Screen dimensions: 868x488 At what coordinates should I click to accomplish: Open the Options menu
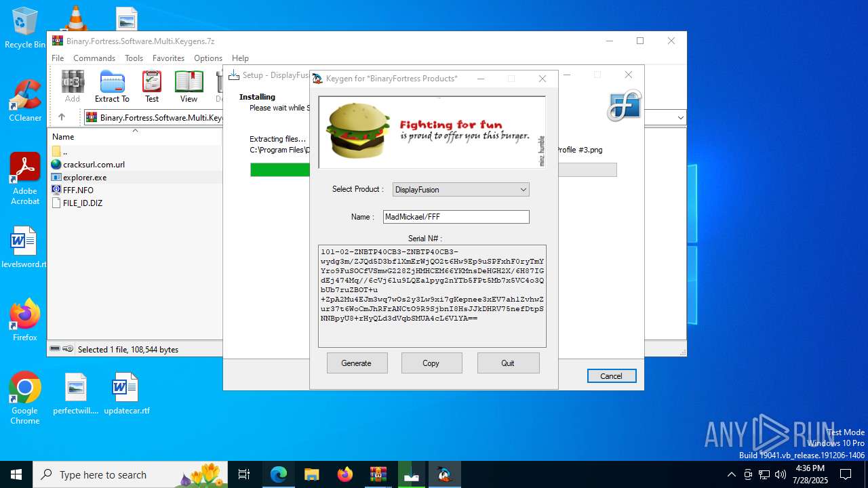click(x=208, y=58)
